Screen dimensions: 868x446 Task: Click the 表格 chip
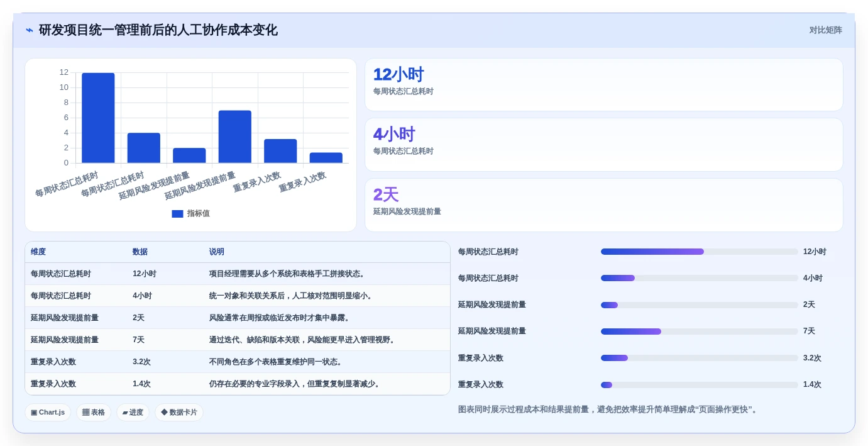point(94,413)
